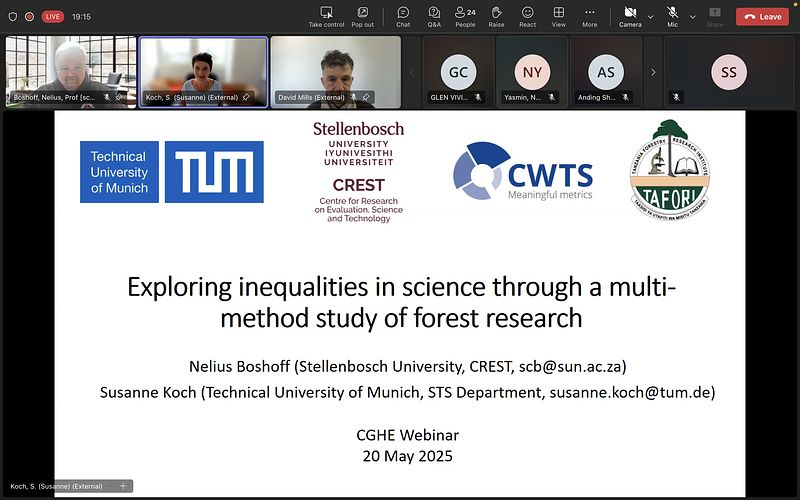Show the People participants list

click(x=465, y=16)
